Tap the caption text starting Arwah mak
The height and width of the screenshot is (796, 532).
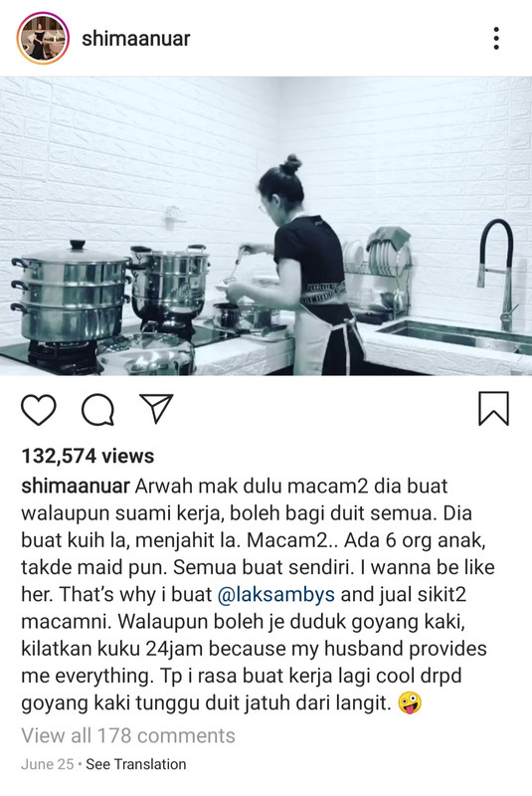click(257, 594)
